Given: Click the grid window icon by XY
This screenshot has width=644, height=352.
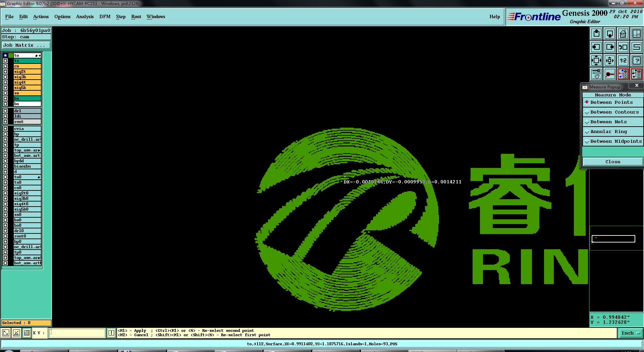Looking at the screenshot, I should coord(26,333).
